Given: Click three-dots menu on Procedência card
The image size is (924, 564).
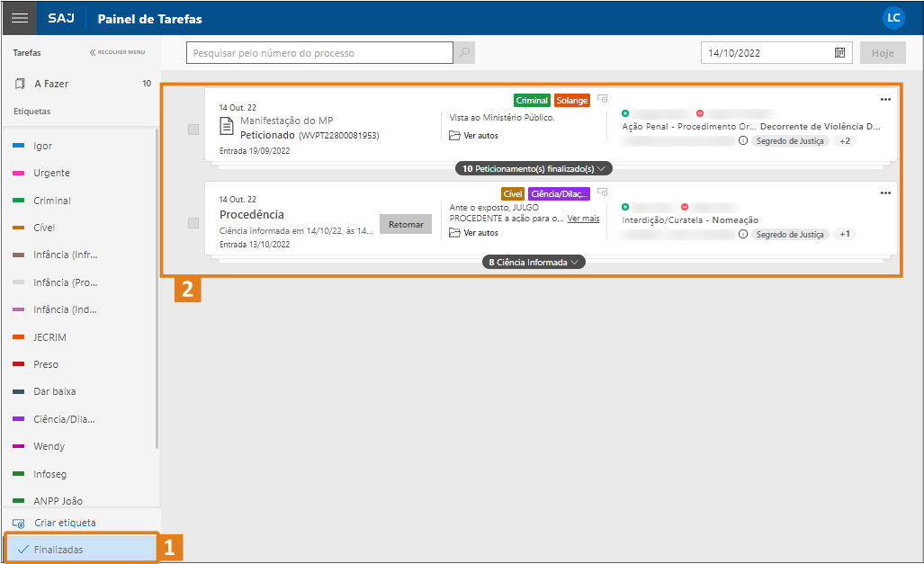Looking at the screenshot, I should pyautogui.click(x=885, y=192).
